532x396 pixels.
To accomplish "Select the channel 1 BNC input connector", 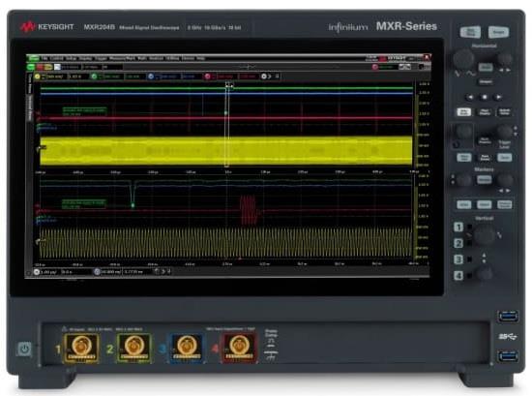I will pos(81,348).
